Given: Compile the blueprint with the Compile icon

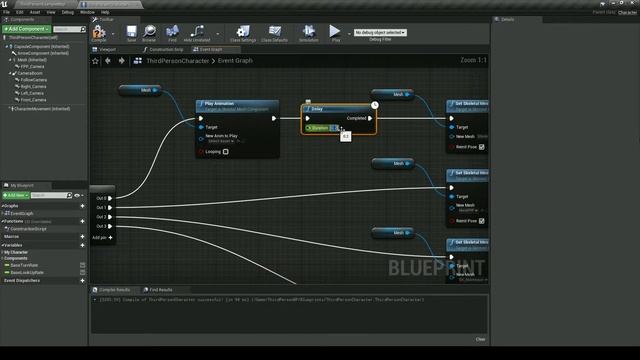Looking at the screenshot, I should point(98,32).
